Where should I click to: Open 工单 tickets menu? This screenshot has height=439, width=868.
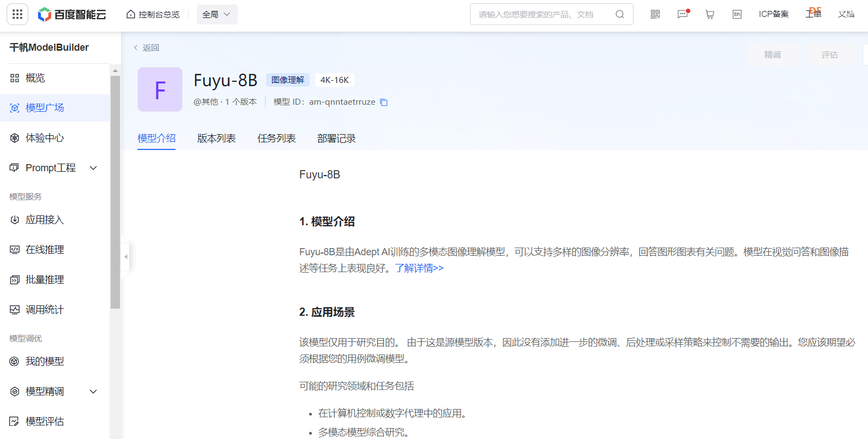pos(813,14)
